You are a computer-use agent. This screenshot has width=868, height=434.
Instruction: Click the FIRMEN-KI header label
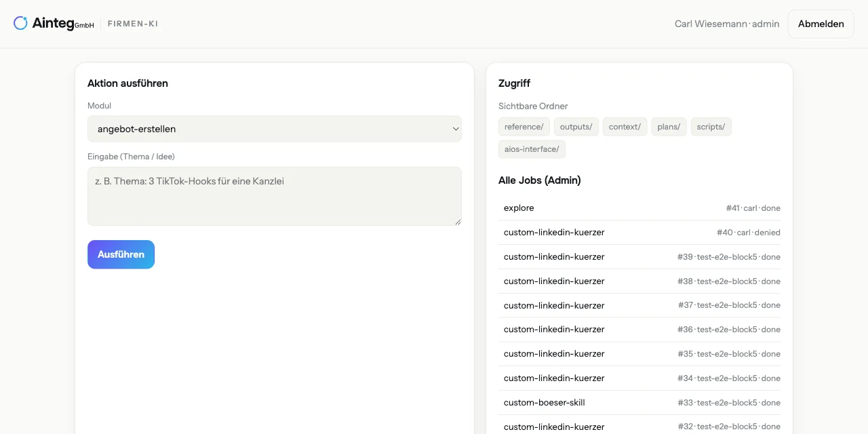133,24
